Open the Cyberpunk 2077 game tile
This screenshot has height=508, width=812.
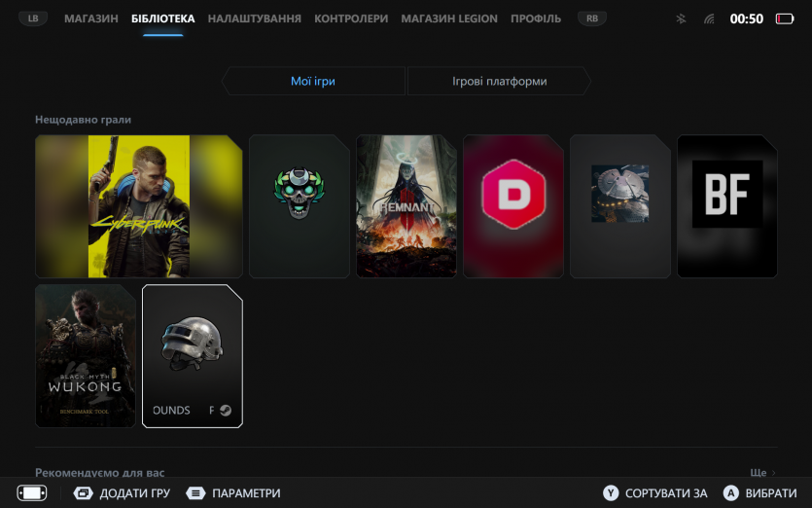pos(138,206)
